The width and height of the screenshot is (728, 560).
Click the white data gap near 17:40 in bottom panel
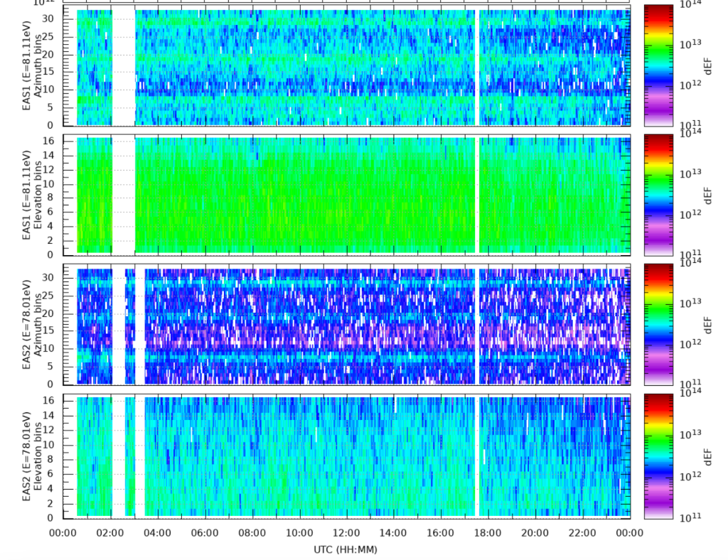coord(477,456)
